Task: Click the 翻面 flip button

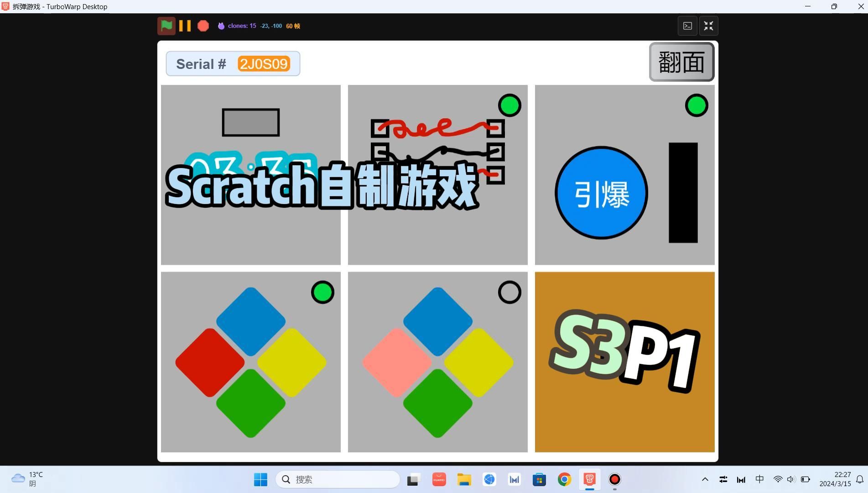Action: pyautogui.click(x=681, y=62)
